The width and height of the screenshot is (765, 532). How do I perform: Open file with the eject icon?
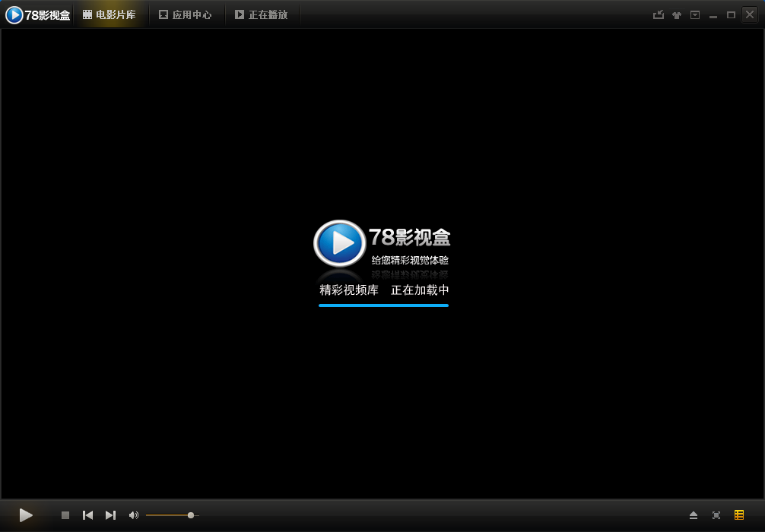click(x=694, y=515)
